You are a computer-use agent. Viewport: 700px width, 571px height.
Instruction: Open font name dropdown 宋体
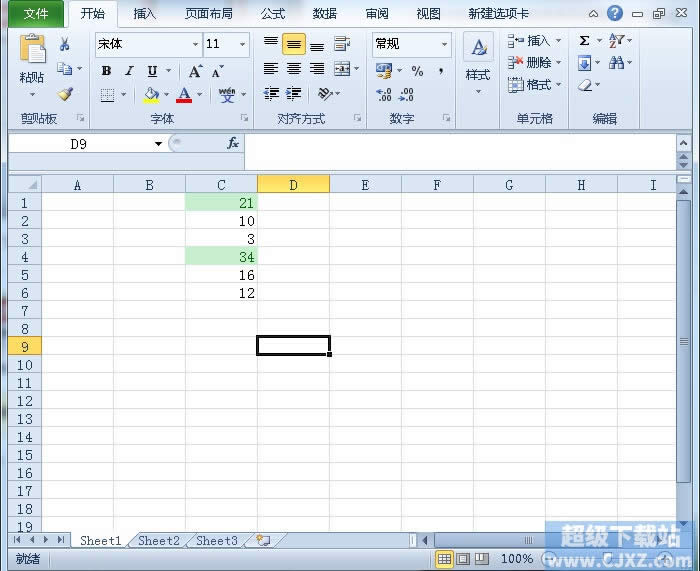point(195,44)
